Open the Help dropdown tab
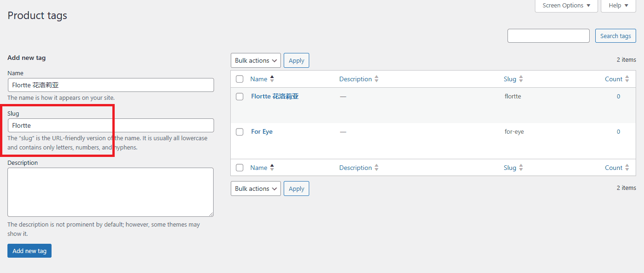Image resolution: width=644 pixels, height=273 pixels. point(618,6)
